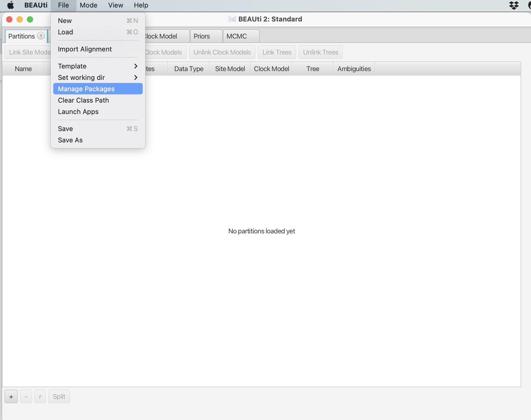Click the Partitions tab help icon
This screenshot has height=420, width=531.
(41, 36)
